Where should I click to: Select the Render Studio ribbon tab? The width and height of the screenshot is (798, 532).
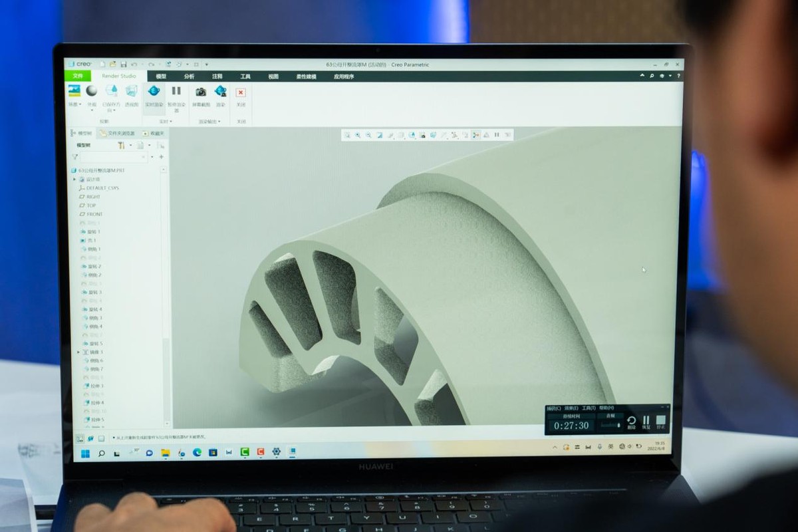[x=119, y=76]
